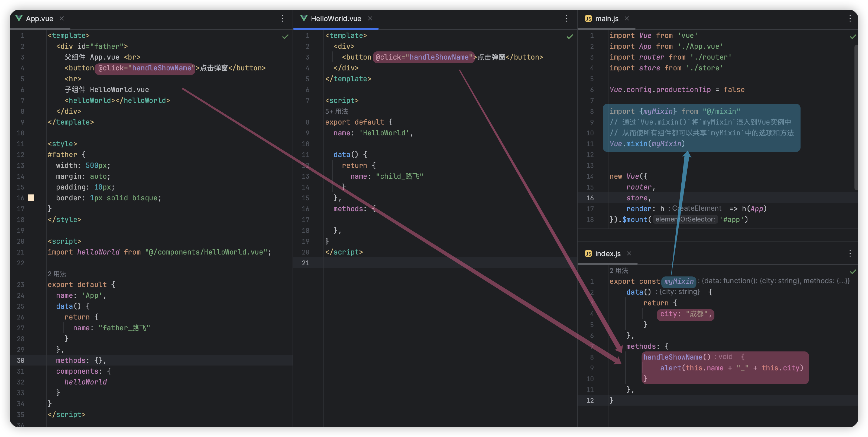Screen dimensions: 868x437
Task: Open the HelloWorld.vue pane's three-dot options menu
Action: [567, 18]
